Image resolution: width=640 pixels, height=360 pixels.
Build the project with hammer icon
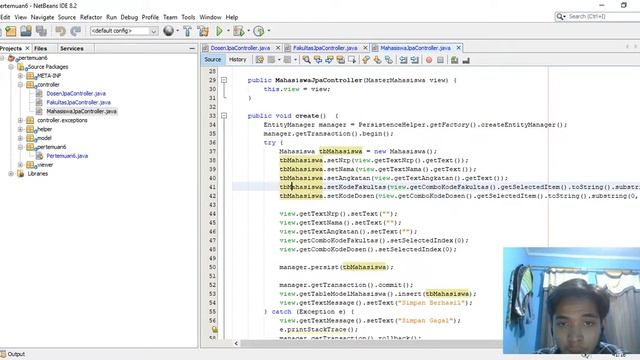coord(187,31)
